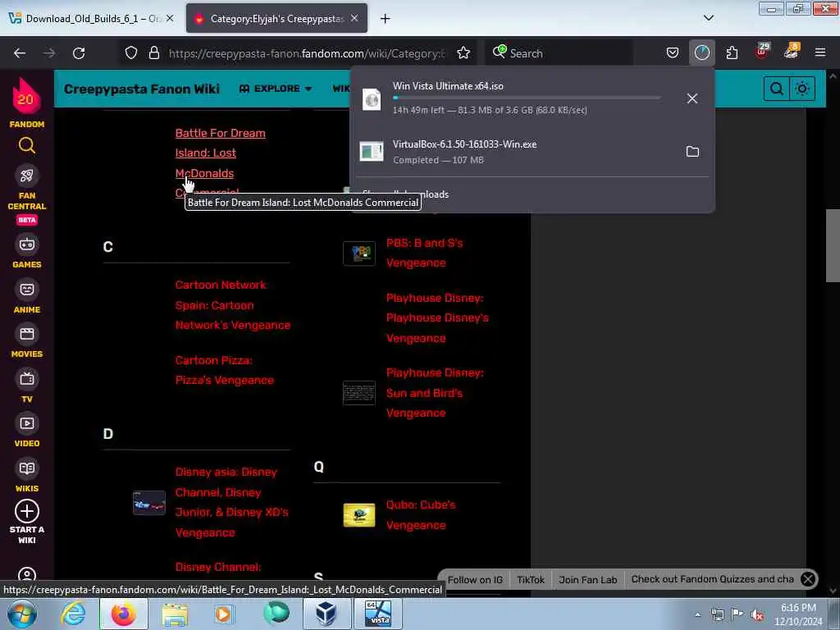This screenshot has height=630, width=840.
Task: Open the Windows Start orb
Action: [x=22, y=614]
